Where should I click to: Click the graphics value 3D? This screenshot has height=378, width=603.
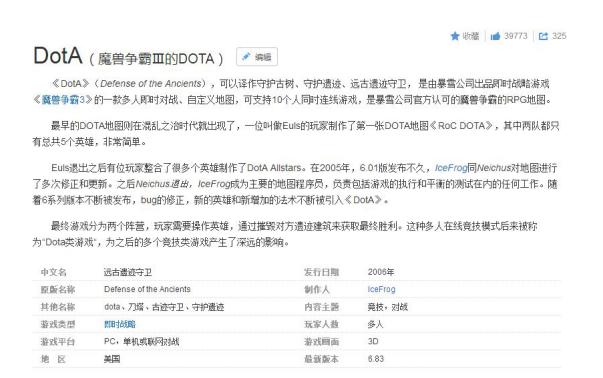(373, 341)
